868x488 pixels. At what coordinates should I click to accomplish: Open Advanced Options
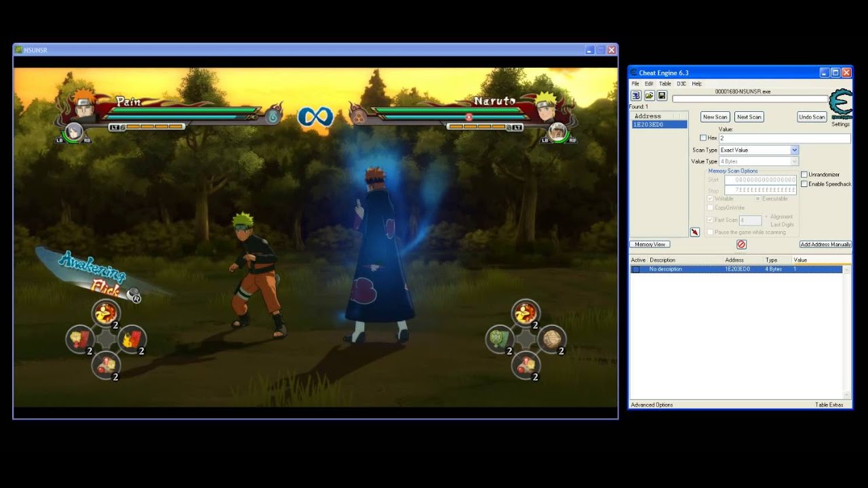click(652, 405)
